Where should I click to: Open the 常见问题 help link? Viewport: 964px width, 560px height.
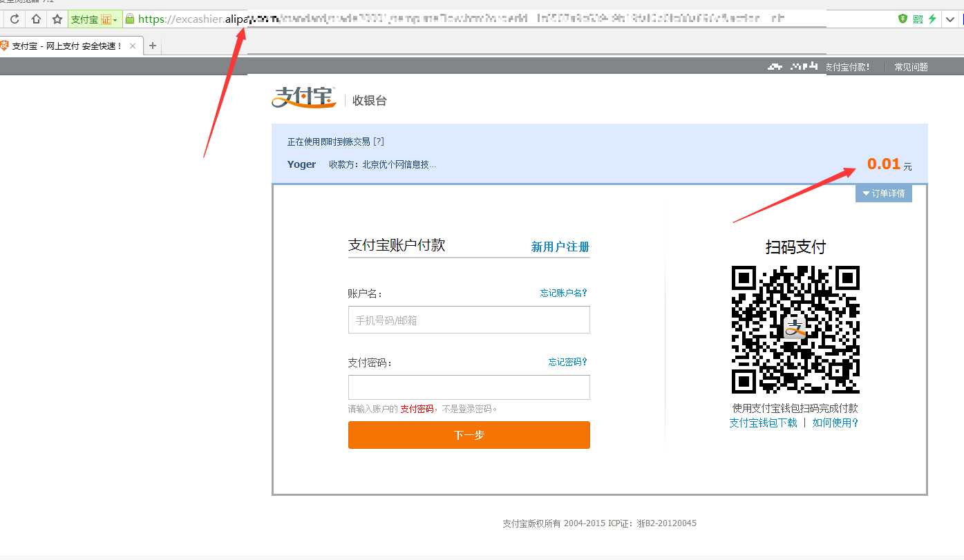(911, 67)
